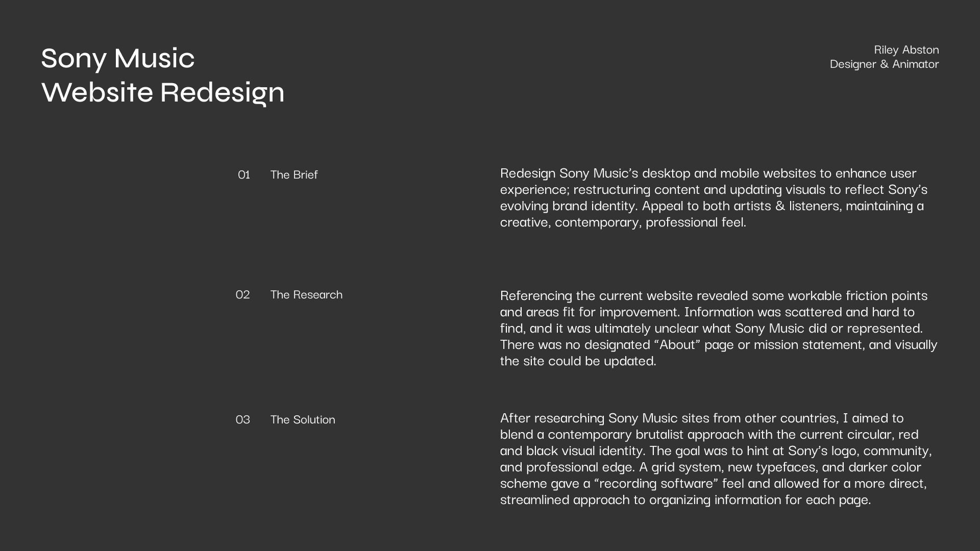The width and height of the screenshot is (980, 551).
Task: Click the line starting "streamlined approach to organizing"
Action: pos(685,499)
